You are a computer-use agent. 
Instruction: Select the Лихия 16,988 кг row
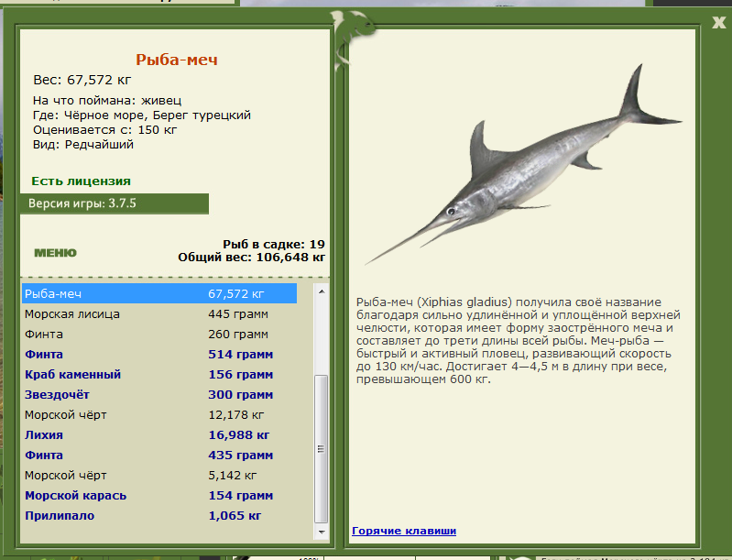click(x=159, y=434)
